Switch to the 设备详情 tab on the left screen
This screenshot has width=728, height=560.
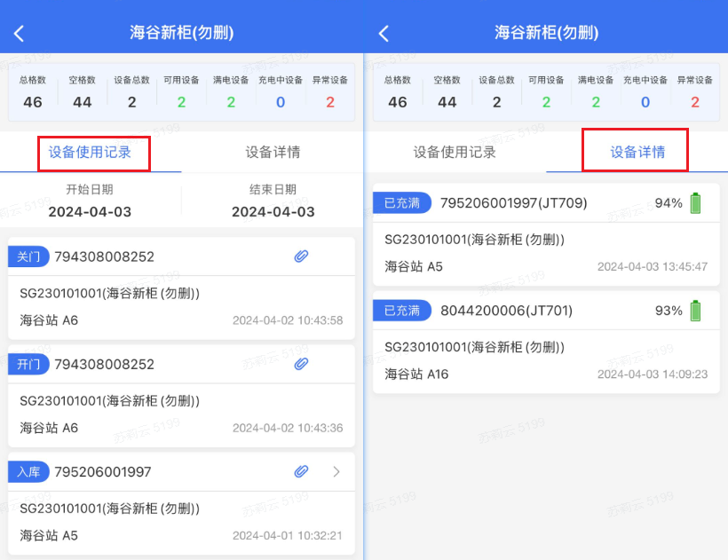tap(273, 152)
